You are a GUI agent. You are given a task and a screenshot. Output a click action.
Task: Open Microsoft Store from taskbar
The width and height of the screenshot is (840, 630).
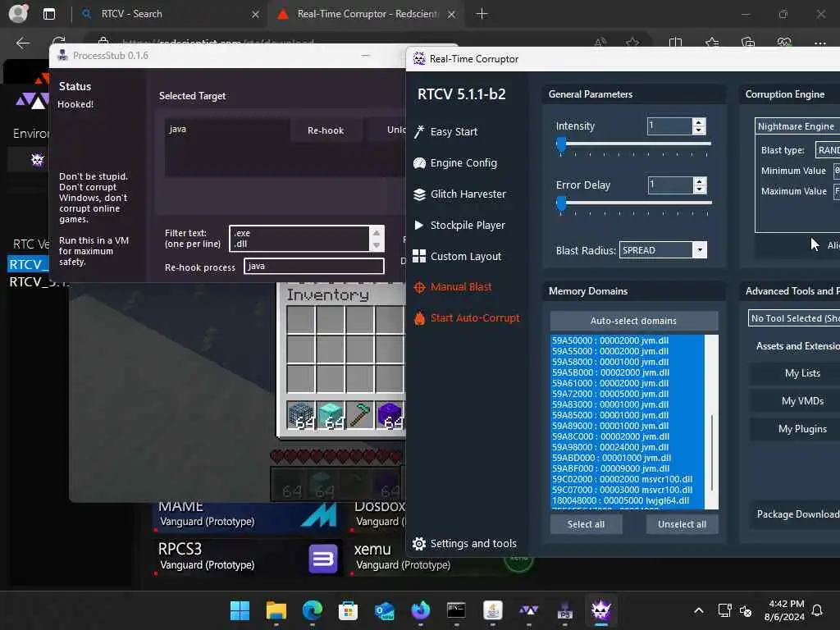coord(348,610)
